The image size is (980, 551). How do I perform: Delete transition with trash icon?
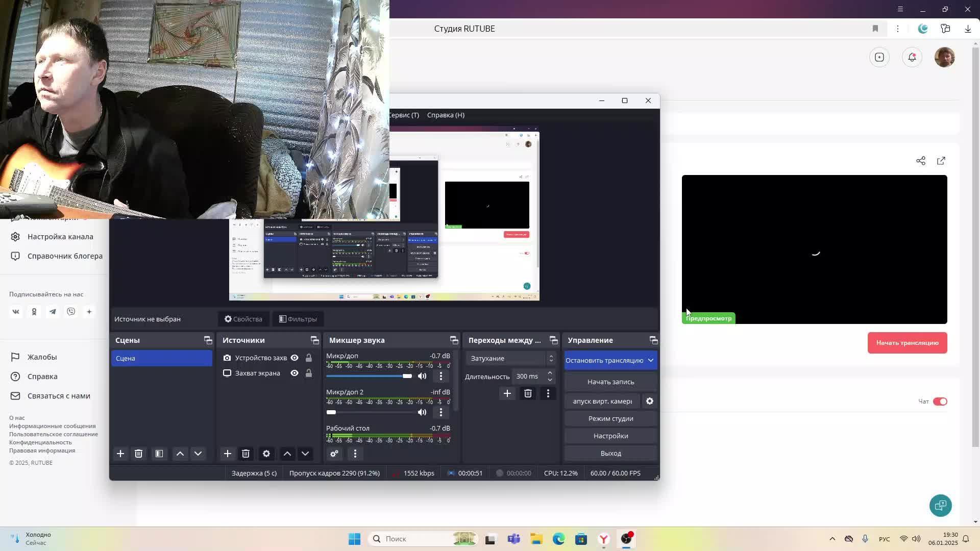click(x=528, y=393)
